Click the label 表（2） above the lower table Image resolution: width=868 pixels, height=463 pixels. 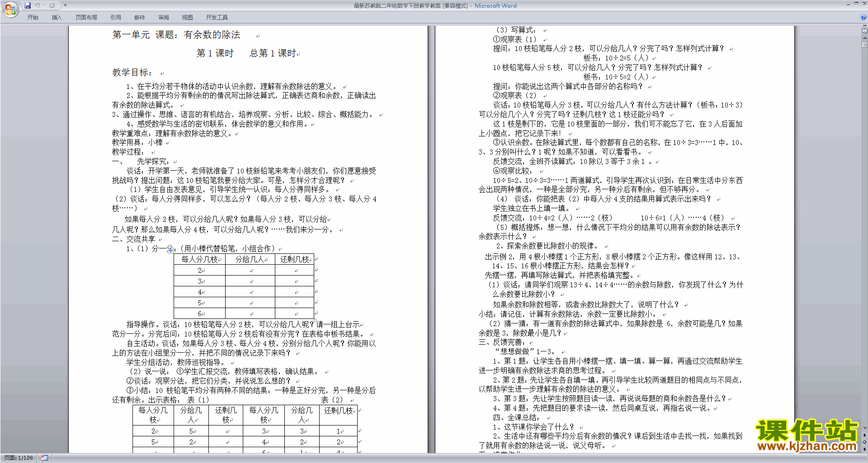click(x=332, y=400)
